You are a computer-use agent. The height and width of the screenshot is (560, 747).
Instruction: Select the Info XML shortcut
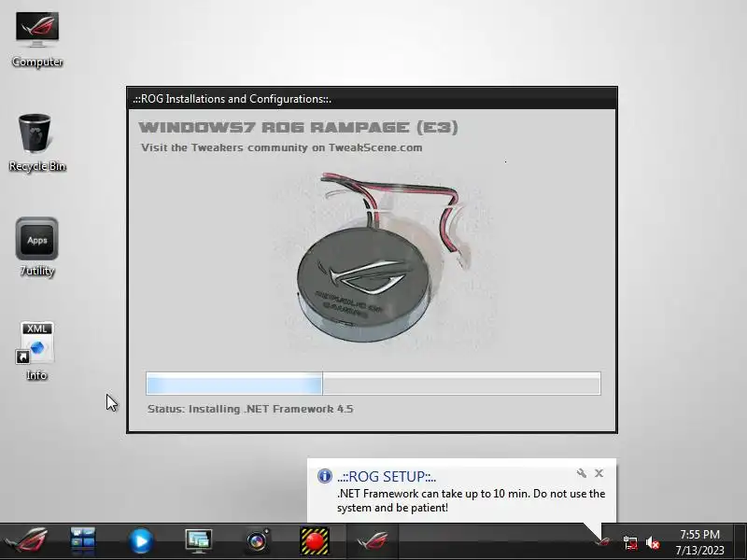click(x=36, y=351)
